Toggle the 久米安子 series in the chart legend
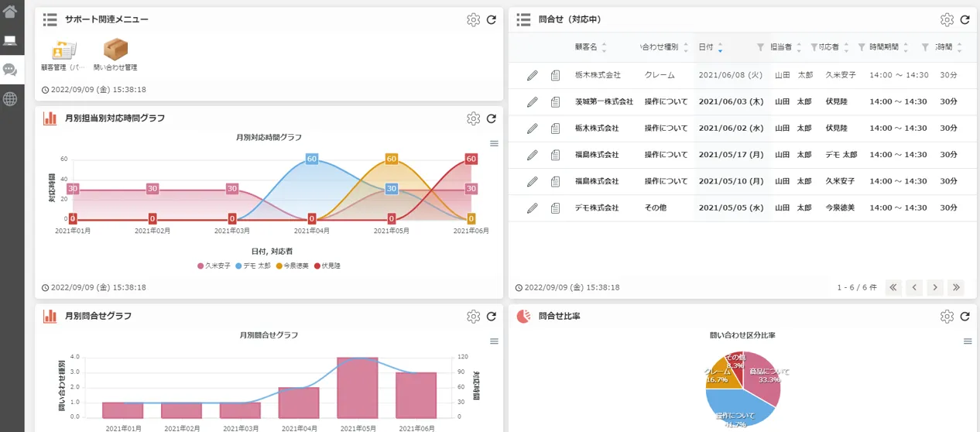The width and height of the screenshot is (980, 432). tap(214, 266)
